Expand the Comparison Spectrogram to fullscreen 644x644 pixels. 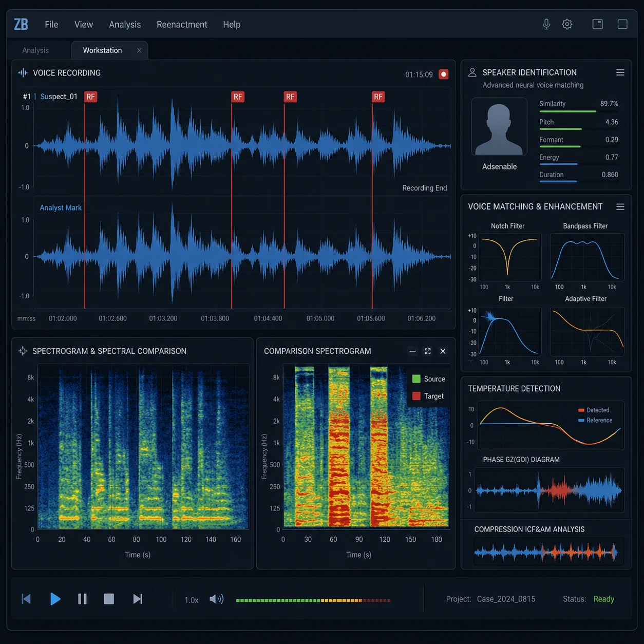(x=427, y=351)
